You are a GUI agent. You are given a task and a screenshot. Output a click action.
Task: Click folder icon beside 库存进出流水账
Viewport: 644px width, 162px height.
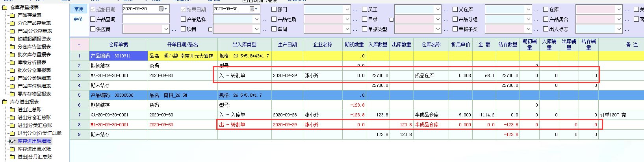point(12,149)
